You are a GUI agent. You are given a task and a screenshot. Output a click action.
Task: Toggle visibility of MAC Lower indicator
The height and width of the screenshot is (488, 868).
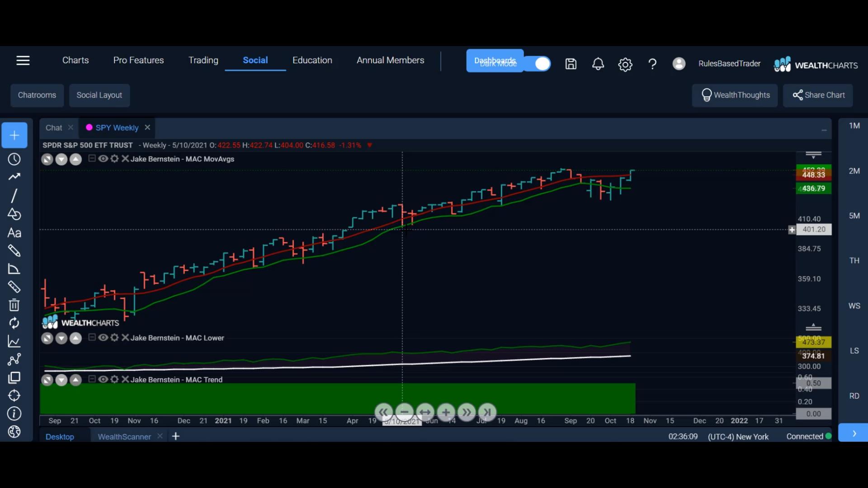[103, 338]
